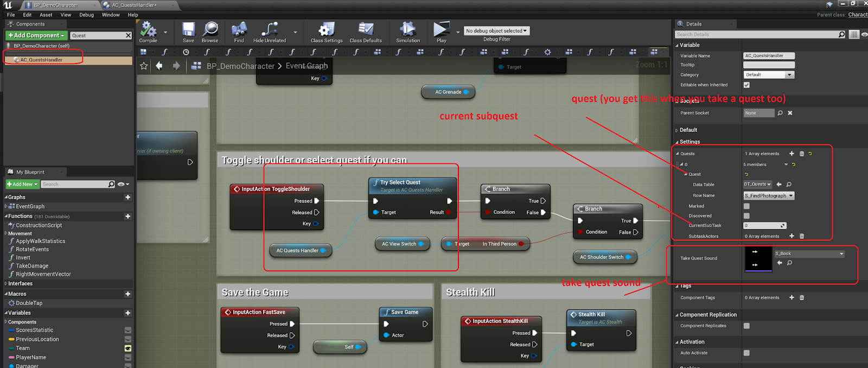
Task: Toggle visibility of PreviousLocation variable
Action: click(128, 339)
